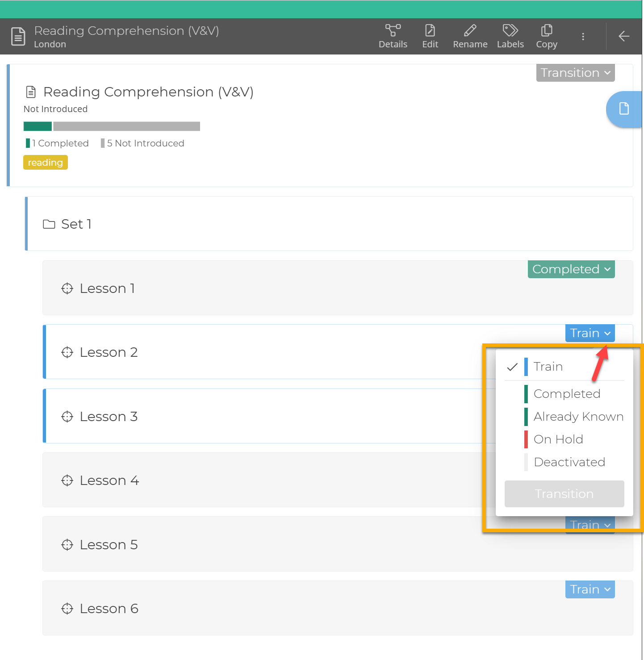This screenshot has width=644, height=660.
Task: Click the Rename pencil icon
Action: [470, 36]
